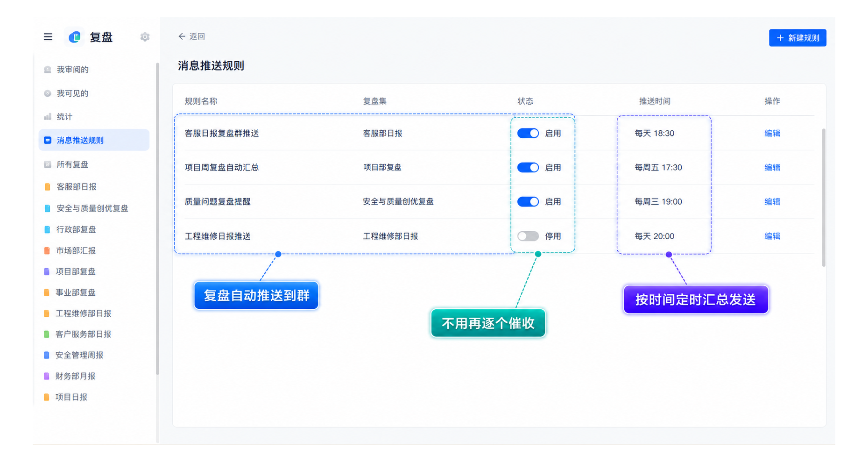The width and height of the screenshot is (868, 462).
Task: Click the 消息推送规则 page title
Action: click(x=211, y=66)
